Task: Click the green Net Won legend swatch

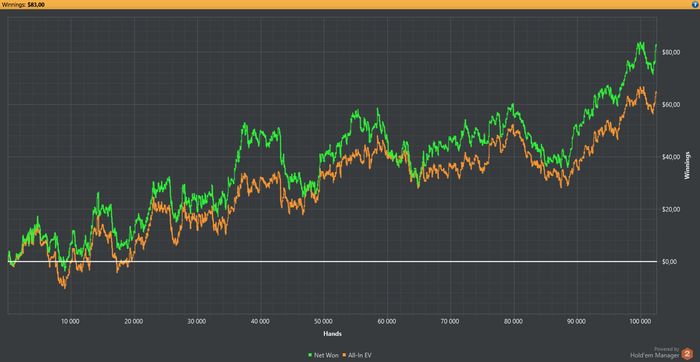Action: (x=311, y=355)
